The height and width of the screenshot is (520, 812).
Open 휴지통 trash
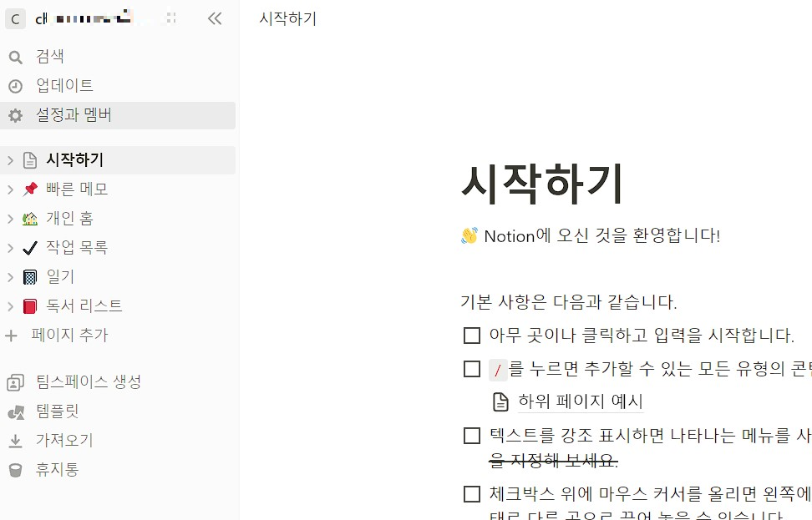tap(118, 470)
